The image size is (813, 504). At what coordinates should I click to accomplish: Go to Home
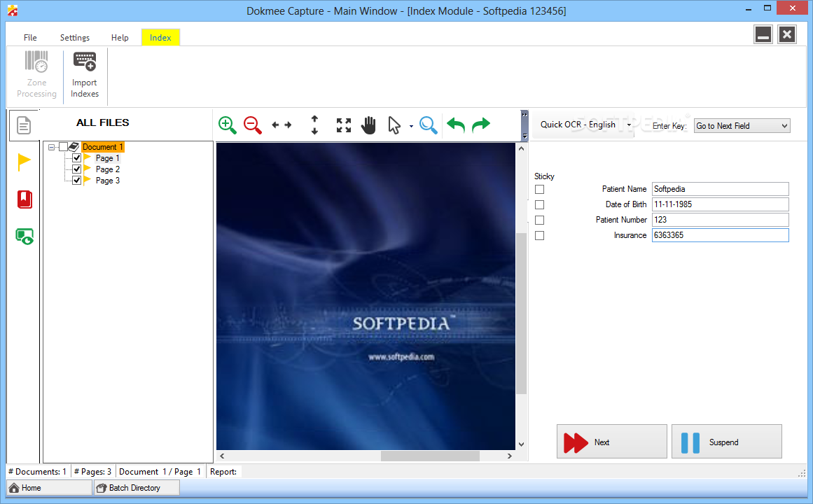click(49, 488)
